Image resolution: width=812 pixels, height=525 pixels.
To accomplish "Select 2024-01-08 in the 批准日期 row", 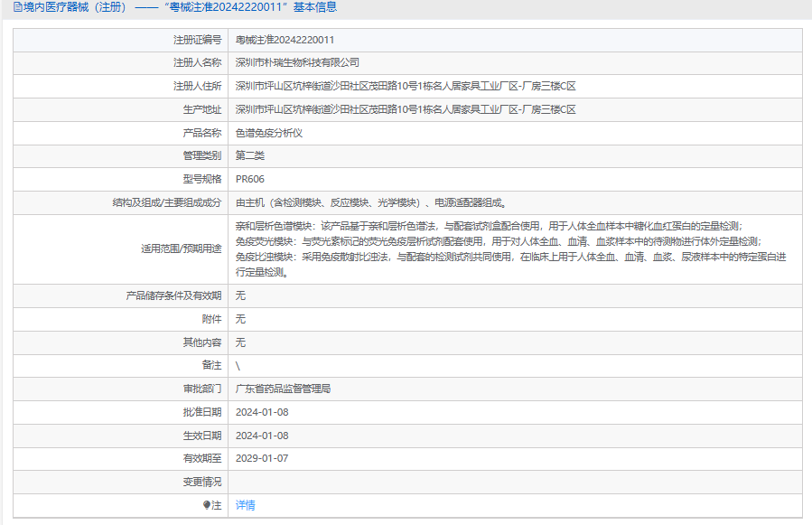I will 262,412.
